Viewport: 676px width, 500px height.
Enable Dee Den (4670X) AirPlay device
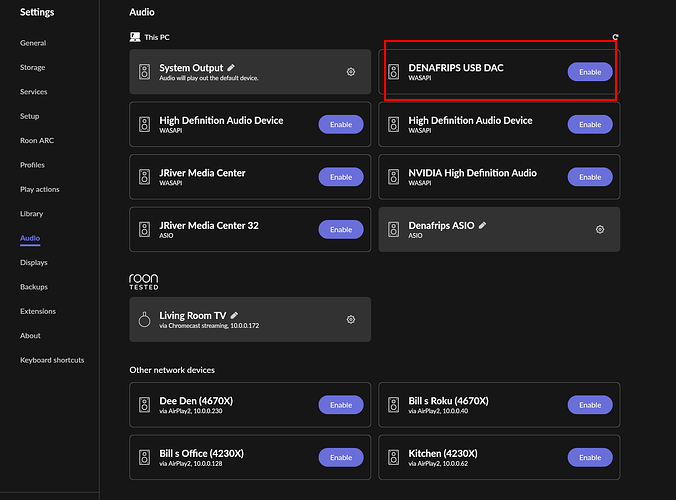tap(341, 405)
